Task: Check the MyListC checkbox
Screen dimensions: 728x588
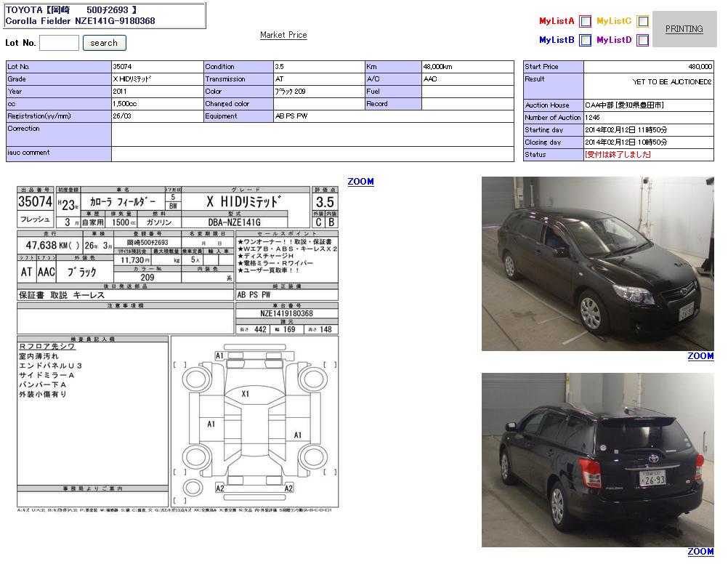Action: [642, 22]
